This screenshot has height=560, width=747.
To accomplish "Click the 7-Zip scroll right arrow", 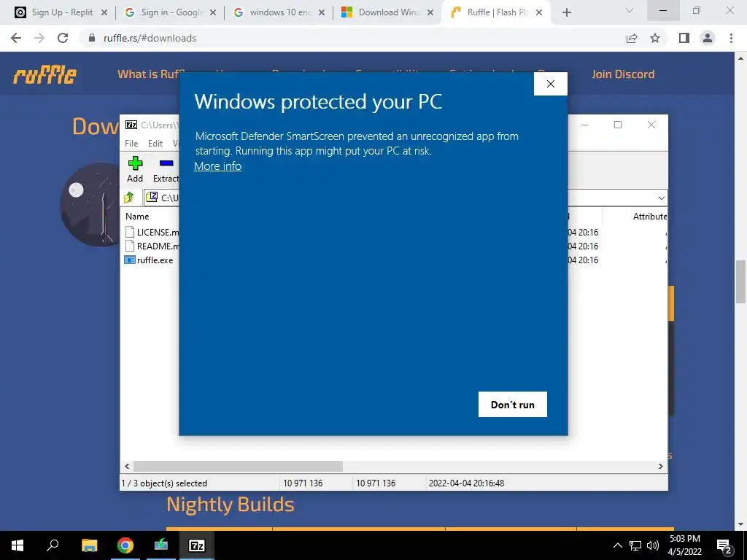I will 661,466.
